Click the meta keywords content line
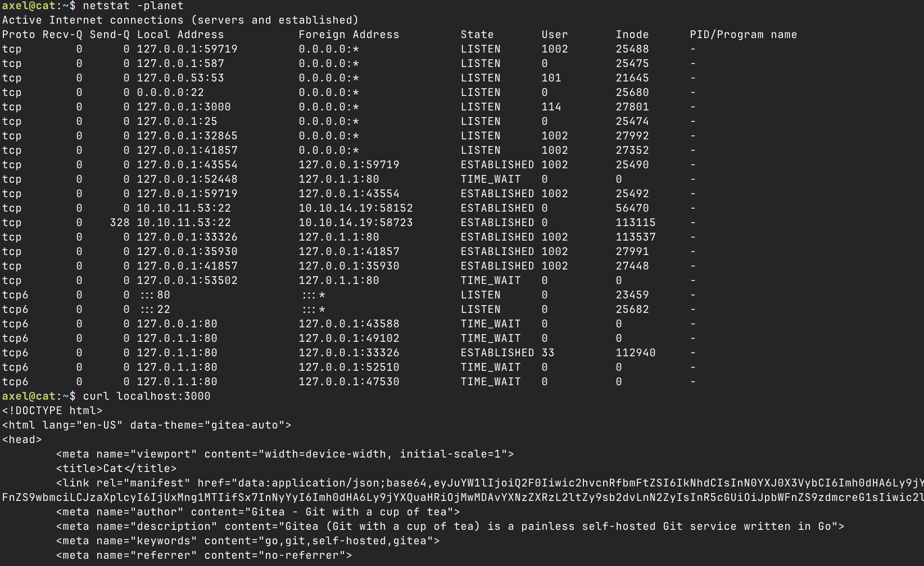The width and height of the screenshot is (924, 566). point(248,541)
